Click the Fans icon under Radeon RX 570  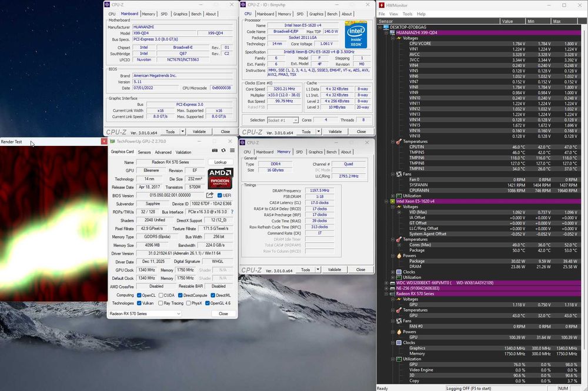[x=399, y=321]
